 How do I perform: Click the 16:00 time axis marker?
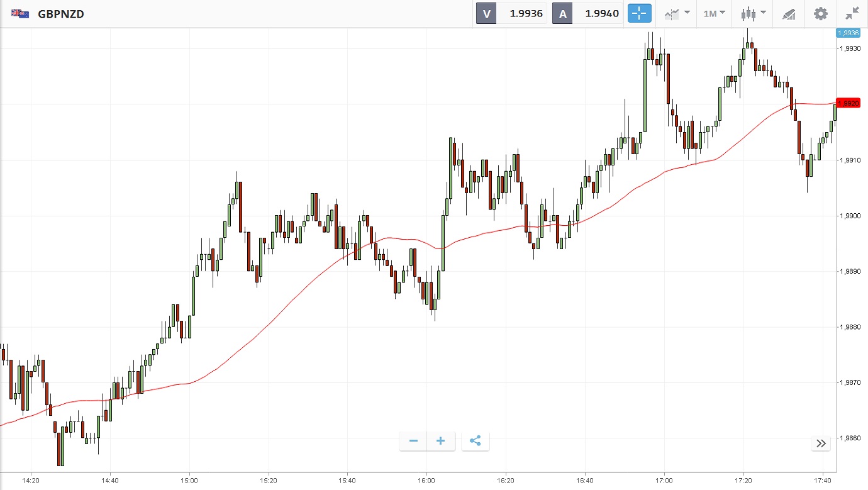(426, 481)
